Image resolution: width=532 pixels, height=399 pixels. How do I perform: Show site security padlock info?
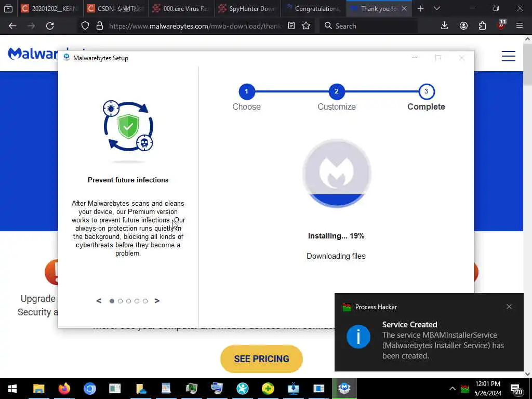click(x=99, y=26)
